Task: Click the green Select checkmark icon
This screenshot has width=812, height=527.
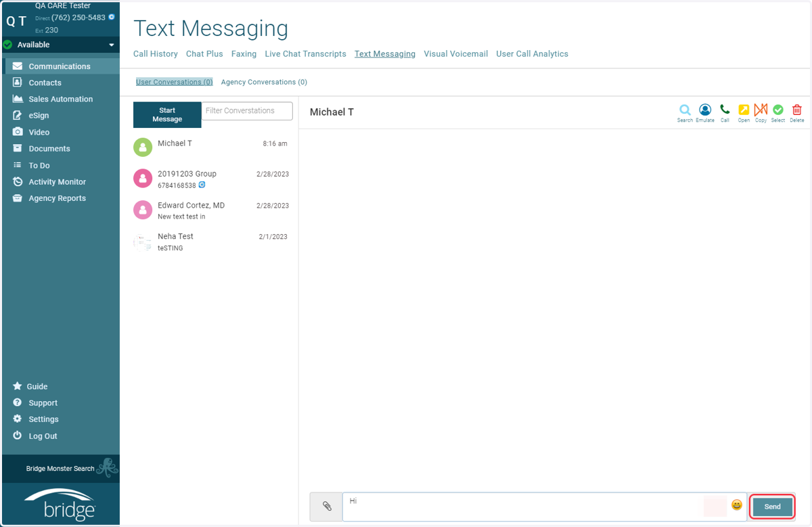Action: [x=778, y=110]
